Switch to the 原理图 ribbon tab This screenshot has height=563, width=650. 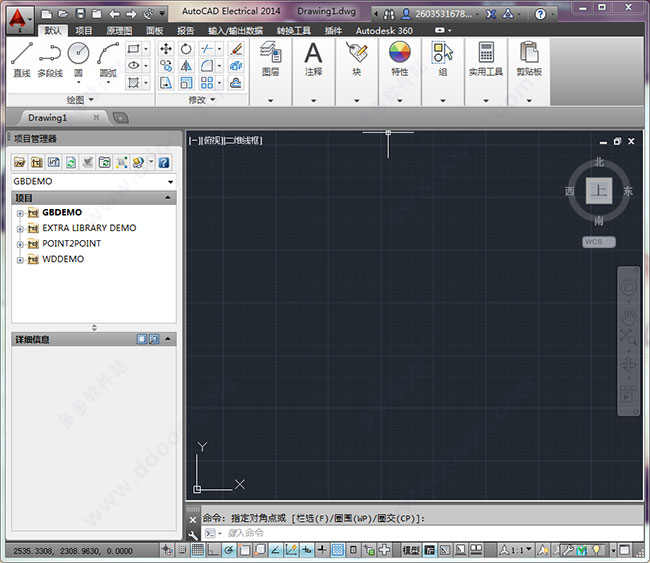(x=121, y=30)
